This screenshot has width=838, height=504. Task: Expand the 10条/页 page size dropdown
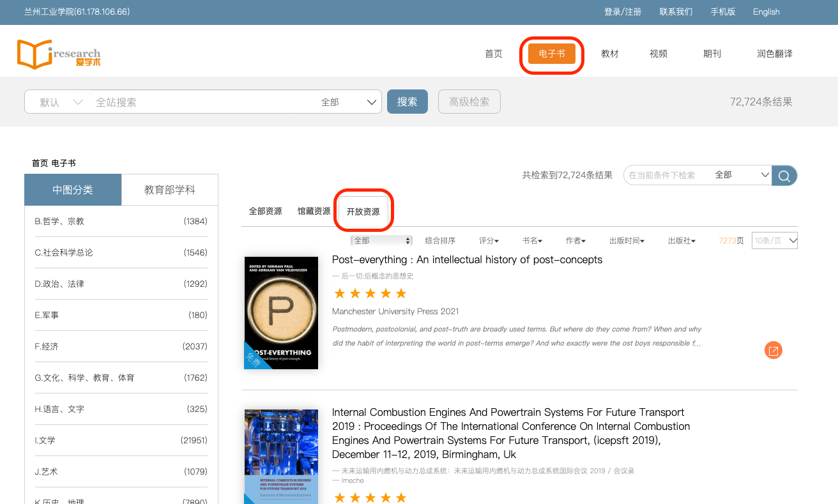(x=774, y=241)
